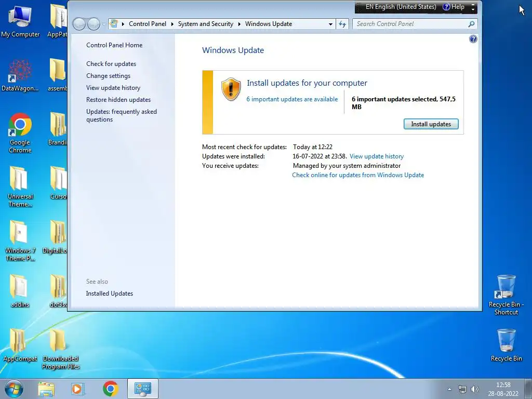
Task: Open Change settings in sidebar
Action: (108, 76)
